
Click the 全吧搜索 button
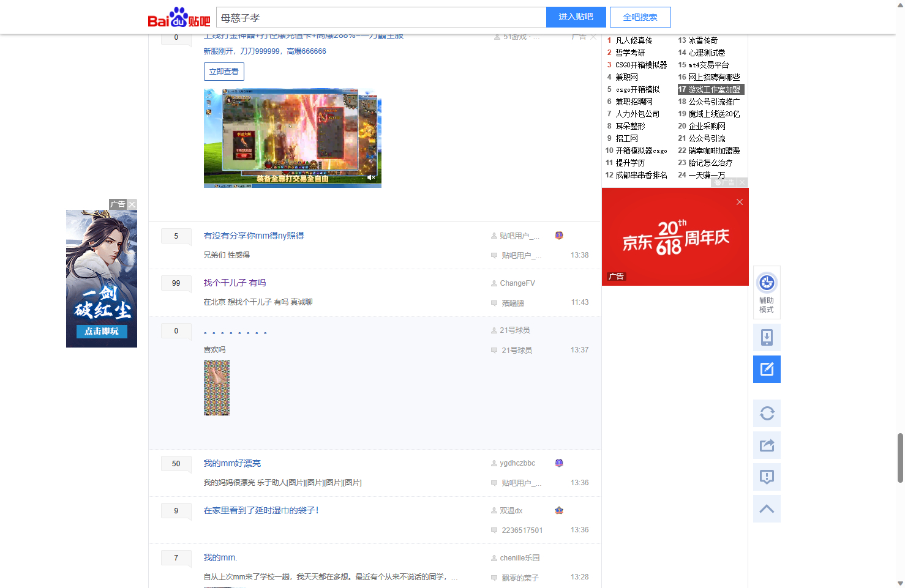click(x=640, y=17)
